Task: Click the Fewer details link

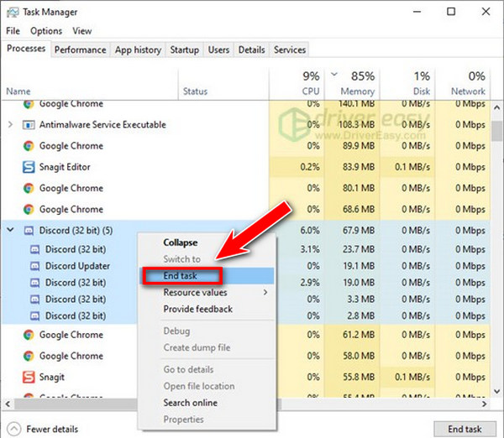Action: pyautogui.click(x=52, y=430)
